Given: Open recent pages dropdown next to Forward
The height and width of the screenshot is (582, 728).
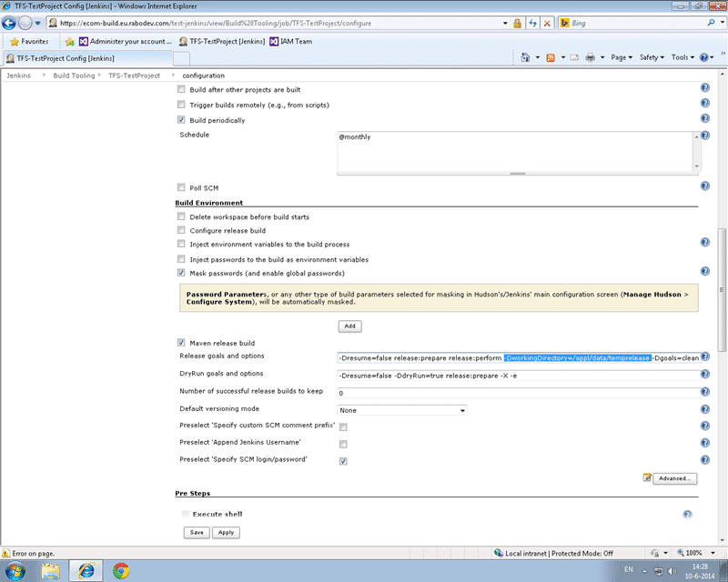Looking at the screenshot, I should [38, 24].
